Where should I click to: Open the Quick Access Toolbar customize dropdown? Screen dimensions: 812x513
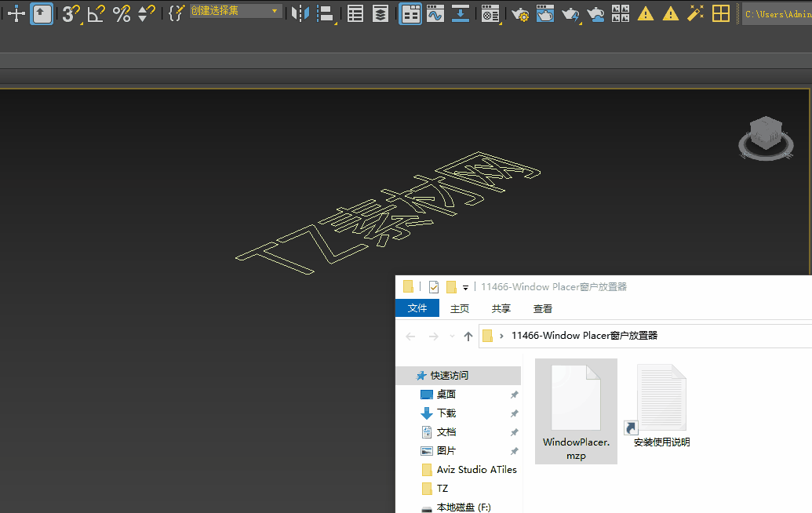465,287
